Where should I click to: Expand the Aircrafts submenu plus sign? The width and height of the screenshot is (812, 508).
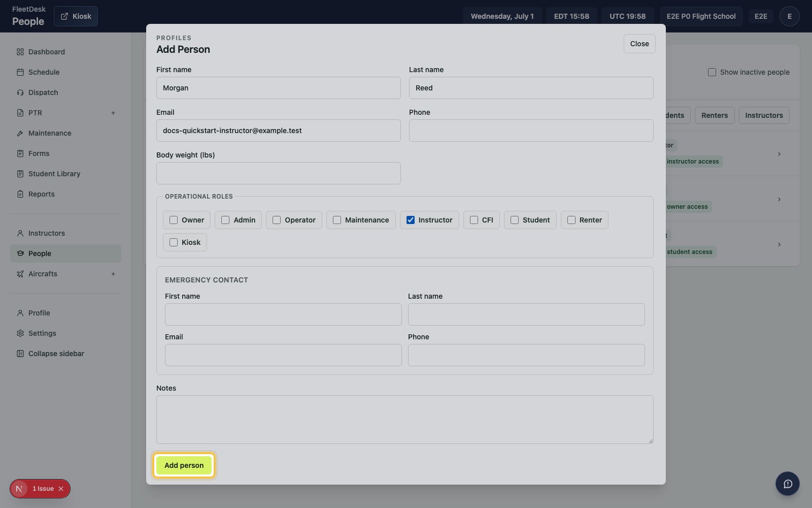(x=113, y=274)
